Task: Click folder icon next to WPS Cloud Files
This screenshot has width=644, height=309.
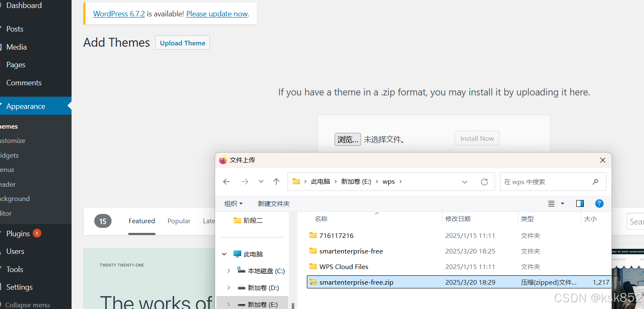Action: click(x=313, y=267)
